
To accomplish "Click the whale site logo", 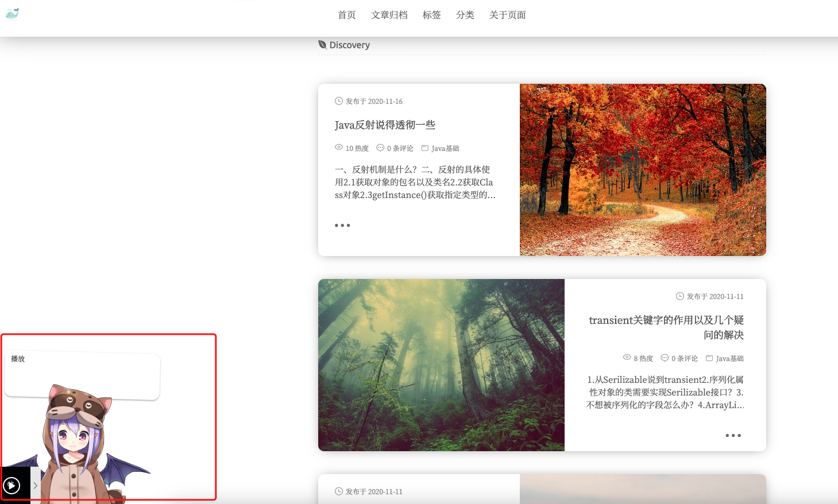I will [12, 13].
